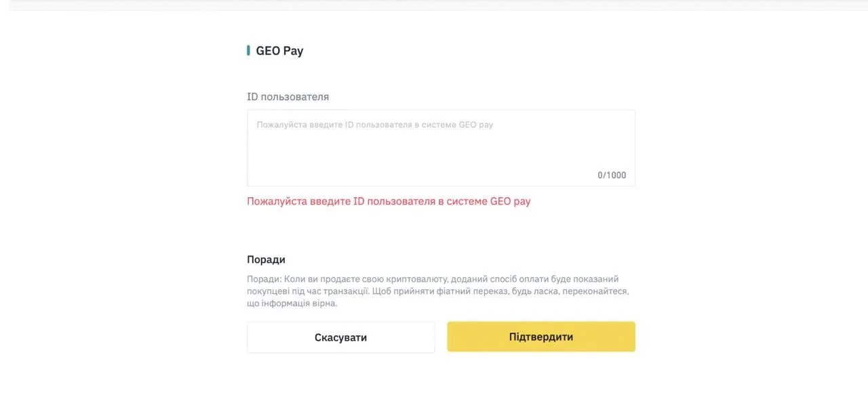This screenshot has width=868, height=401.
Task: Click tips line starting with покупцеві під час
Action: point(438,291)
